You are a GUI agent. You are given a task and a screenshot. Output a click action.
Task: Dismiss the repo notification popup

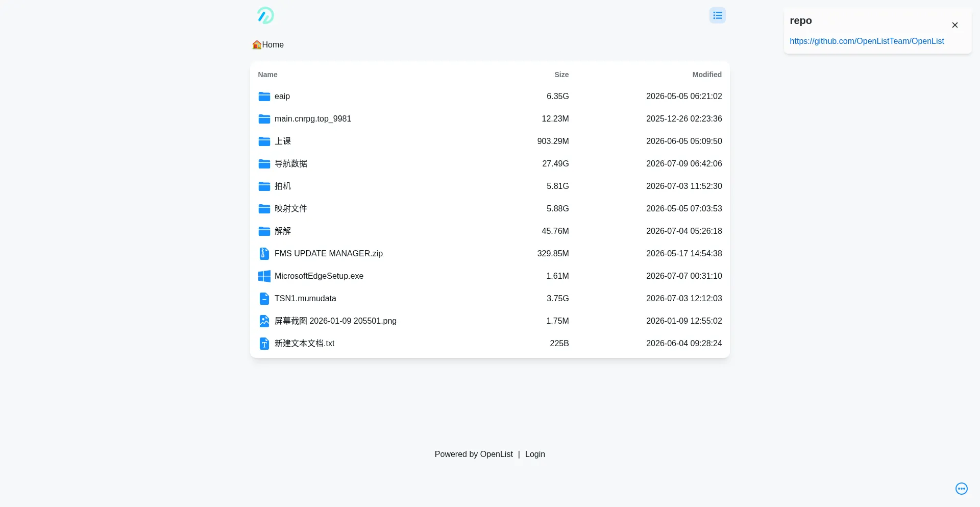coord(954,25)
